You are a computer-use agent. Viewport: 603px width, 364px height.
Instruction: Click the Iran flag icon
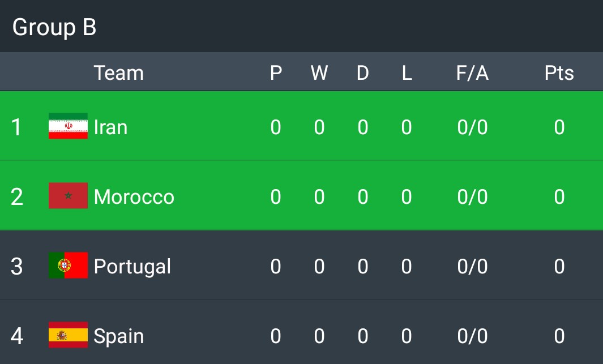click(68, 126)
